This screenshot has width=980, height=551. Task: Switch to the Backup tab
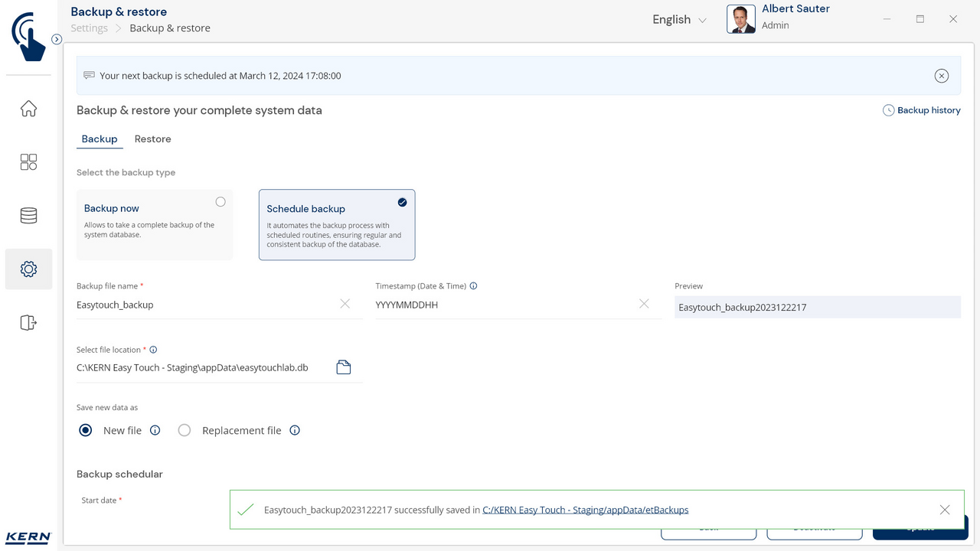point(100,139)
